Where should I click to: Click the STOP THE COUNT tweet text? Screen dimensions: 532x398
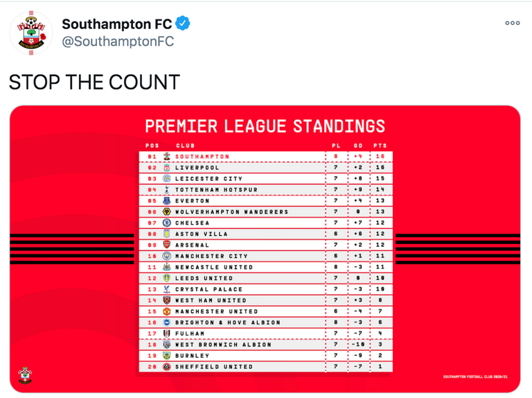[x=94, y=83]
